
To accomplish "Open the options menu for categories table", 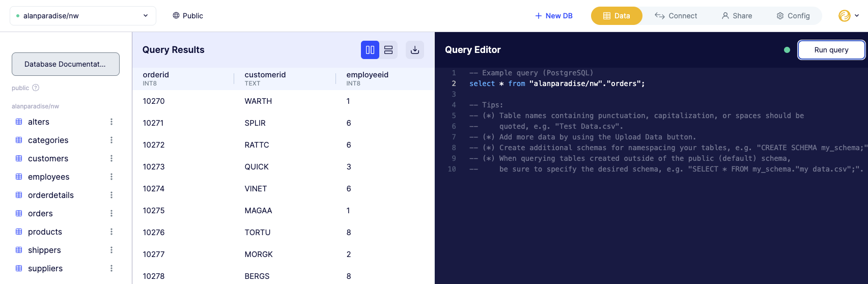I will 111,140.
